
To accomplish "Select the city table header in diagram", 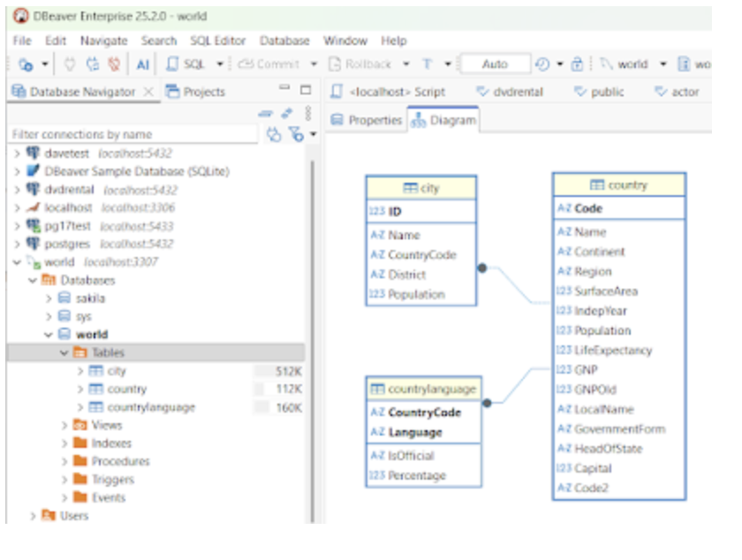I will point(421,188).
